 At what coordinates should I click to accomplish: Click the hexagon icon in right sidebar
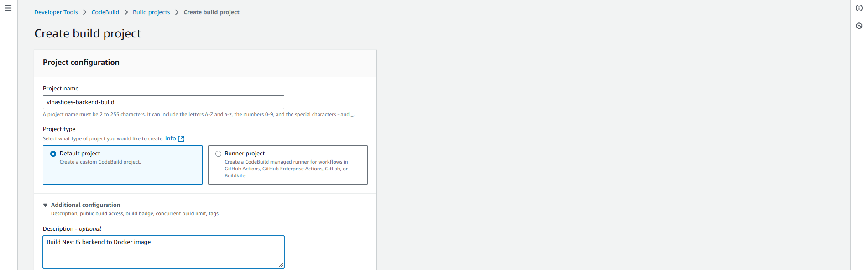[x=859, y=26]
